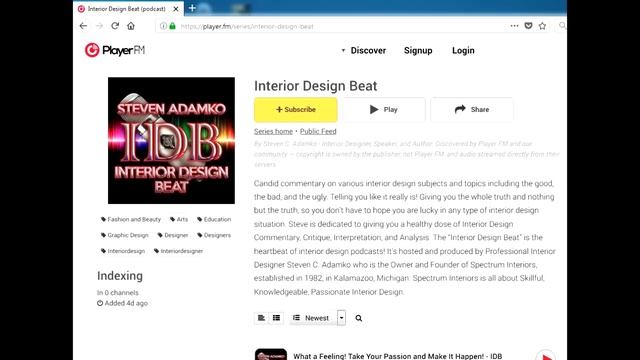Open the Designers tag

coord(214,235)
